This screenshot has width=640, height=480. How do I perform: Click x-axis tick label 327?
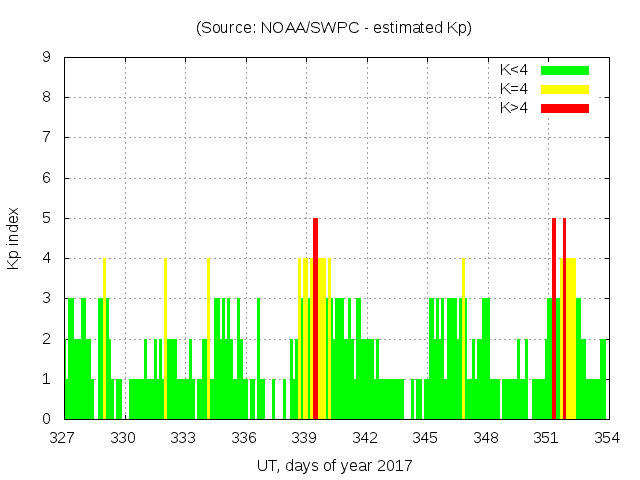pos(64,438)
